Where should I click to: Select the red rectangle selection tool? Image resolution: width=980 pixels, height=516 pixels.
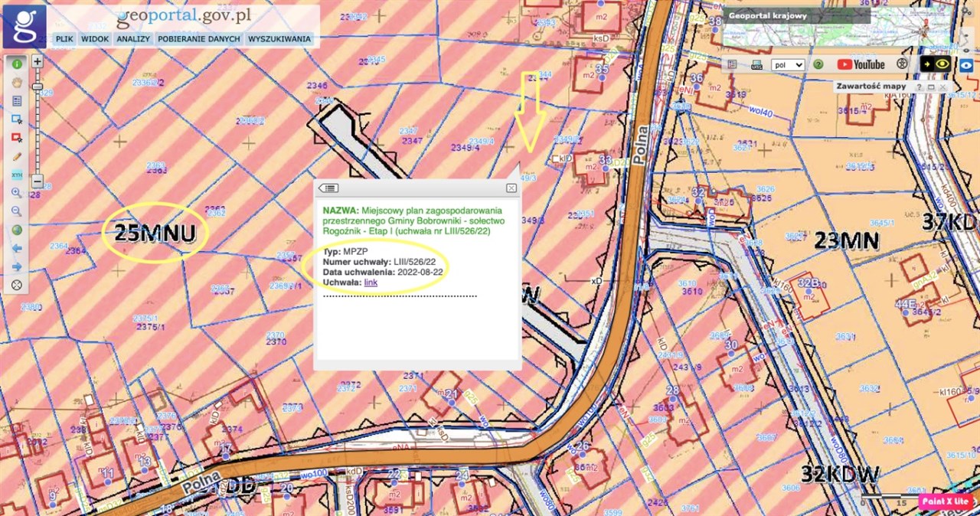[16, 138]
